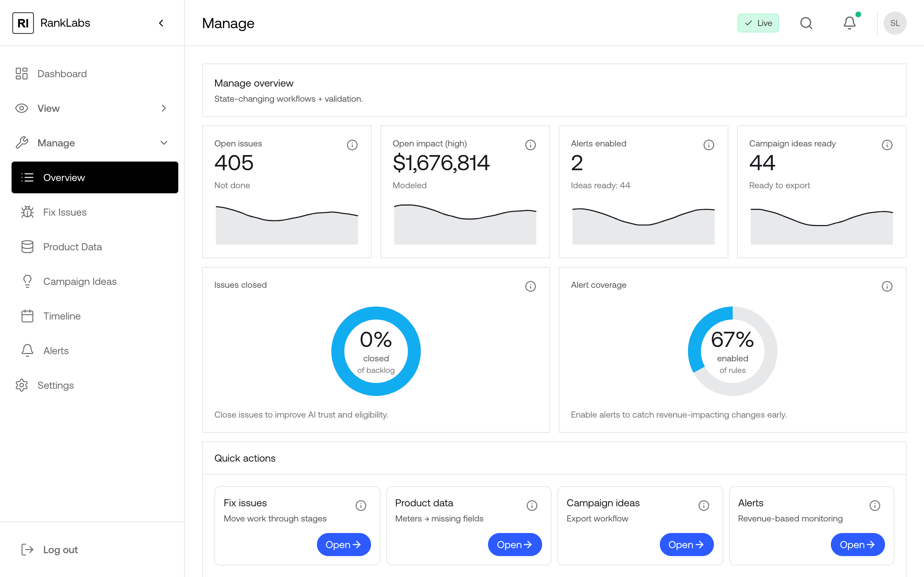The image size is (924, 577).
Task: Expand the View menu chevron
Action: click(164, 109)
